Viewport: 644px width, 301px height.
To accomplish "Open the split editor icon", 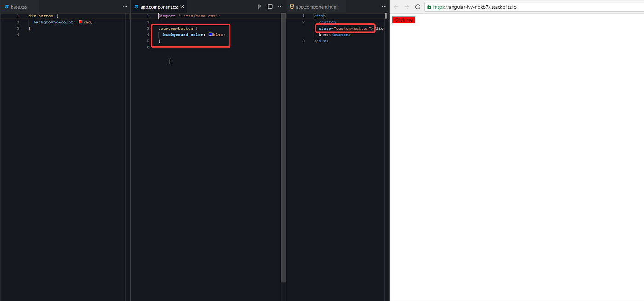I will 270,6.
